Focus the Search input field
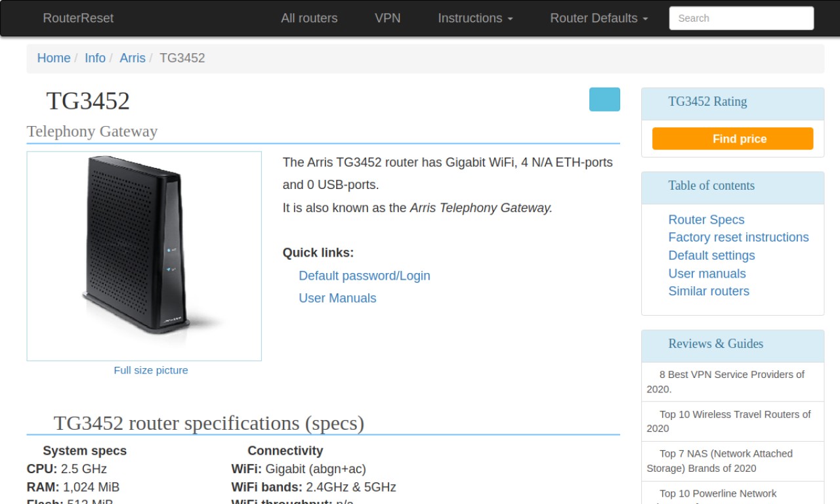Screen dimensions: 840x504 point(742,18)
